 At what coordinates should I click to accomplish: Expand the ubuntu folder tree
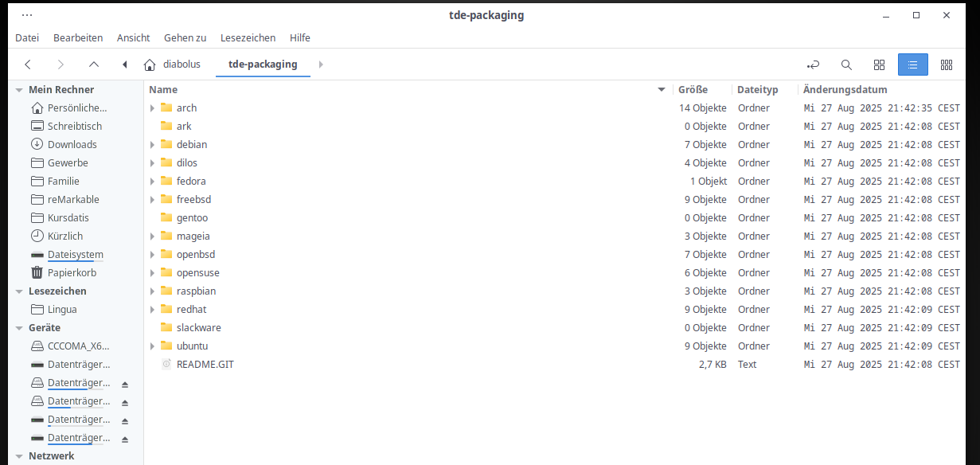pyautogui.click(x=153, y=346)
